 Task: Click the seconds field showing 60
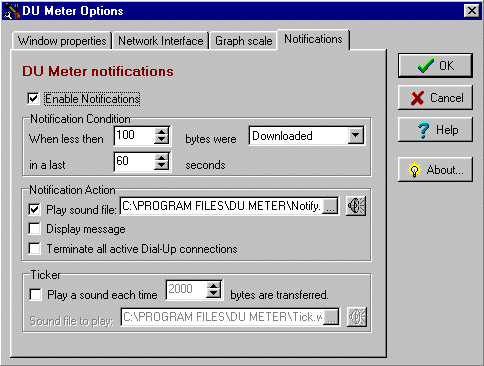(x=134, y=162)
